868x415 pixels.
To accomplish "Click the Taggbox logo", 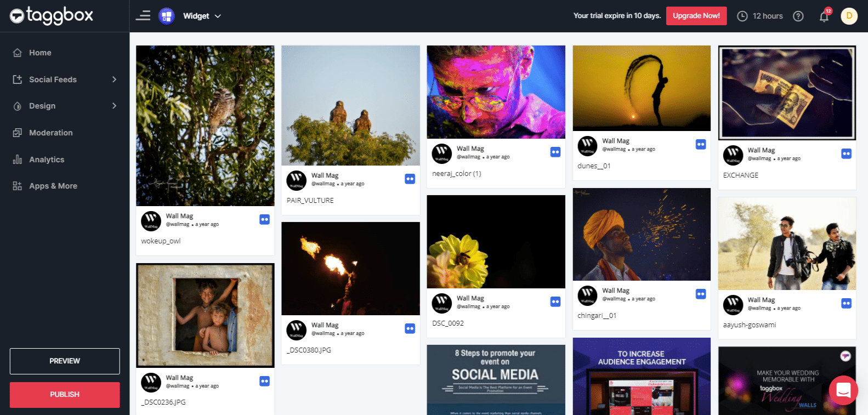I will (52, 15).
